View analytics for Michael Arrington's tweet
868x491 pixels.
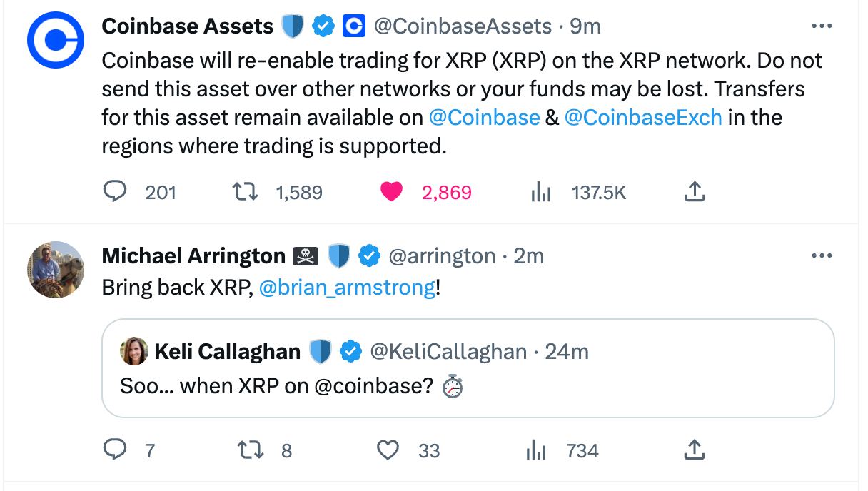[535, 450]
